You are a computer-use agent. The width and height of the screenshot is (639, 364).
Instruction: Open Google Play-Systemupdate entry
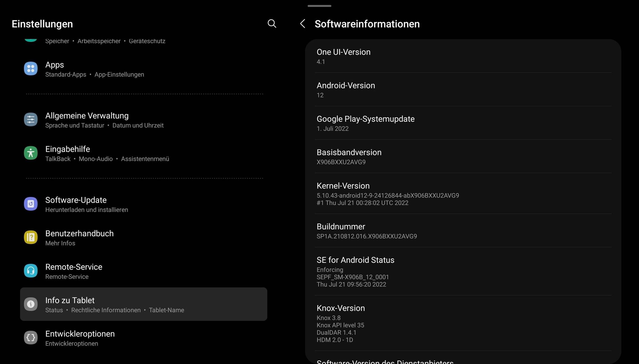463,123
